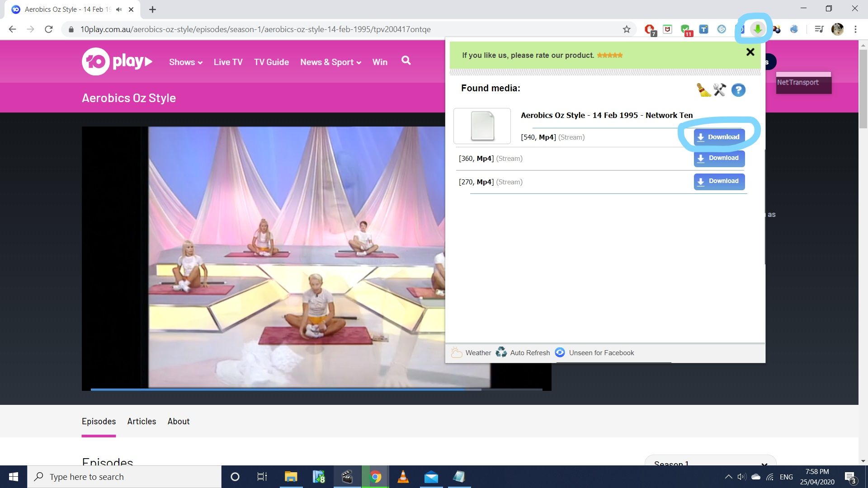Image resolution: width=868 pixels, height=488 pixels.
Task: Mute tab via speaker icon on tab
Action: coord(119,9)
